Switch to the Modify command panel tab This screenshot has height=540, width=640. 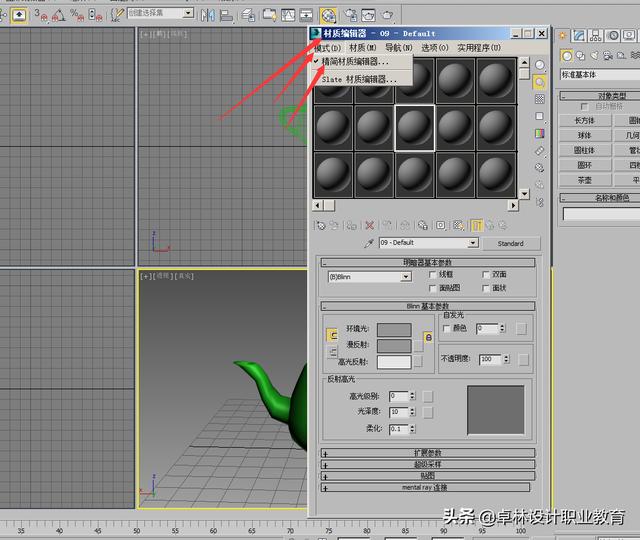click(579, 36)
